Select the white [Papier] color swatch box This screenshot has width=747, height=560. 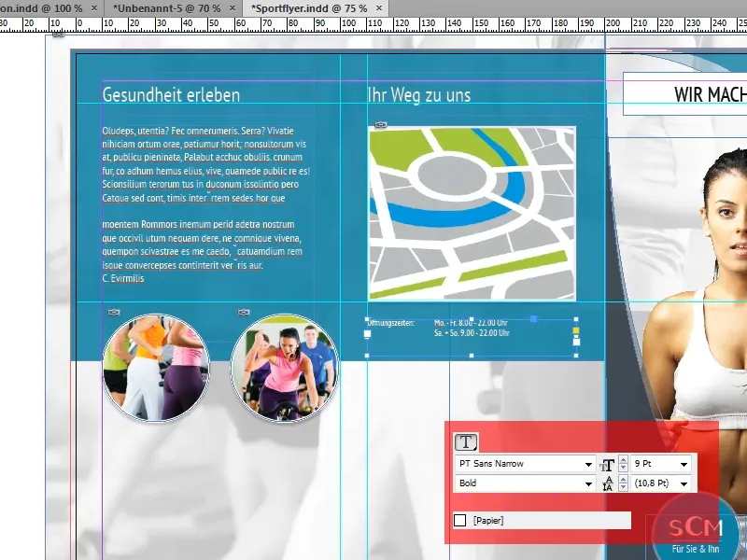(459, 521)
